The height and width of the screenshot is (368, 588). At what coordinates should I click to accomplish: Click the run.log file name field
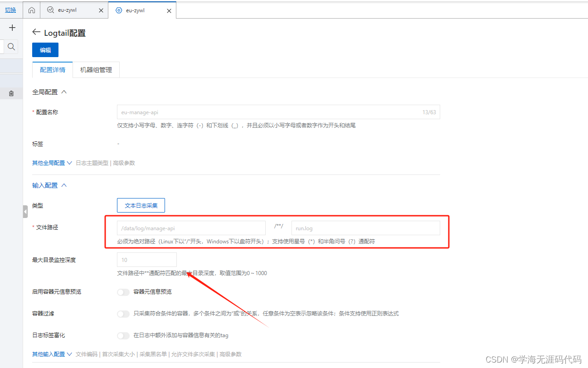coord(366,228)
